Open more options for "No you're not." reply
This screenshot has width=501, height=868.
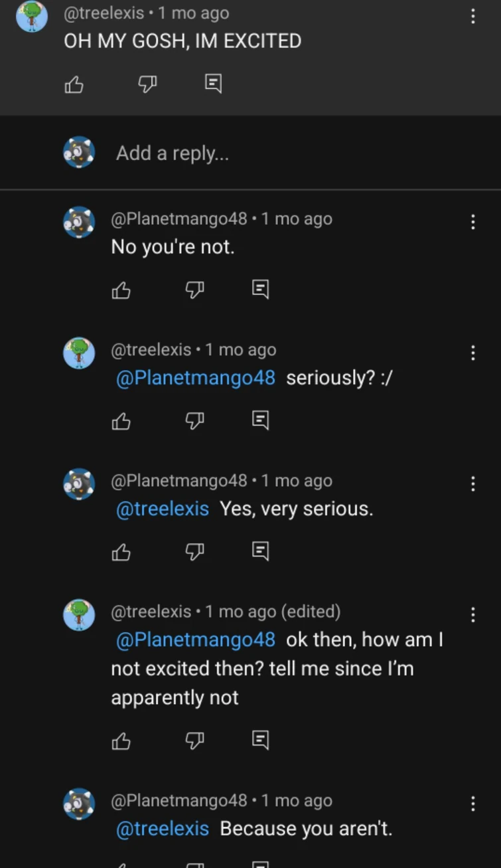click(472, 222)
